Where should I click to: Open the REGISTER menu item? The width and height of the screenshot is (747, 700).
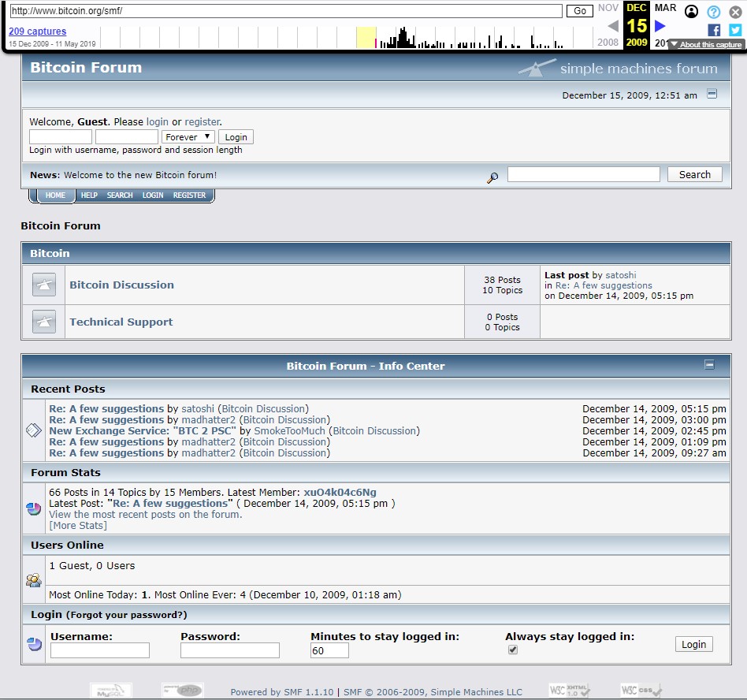coord(189,195)
